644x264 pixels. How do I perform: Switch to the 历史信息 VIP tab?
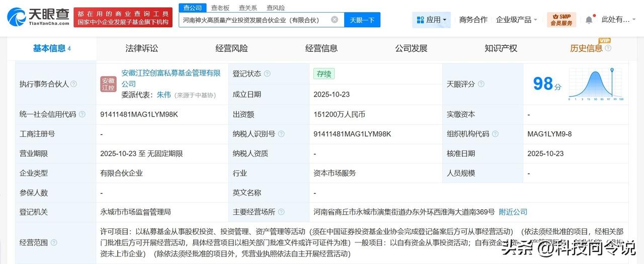[586, 48]
